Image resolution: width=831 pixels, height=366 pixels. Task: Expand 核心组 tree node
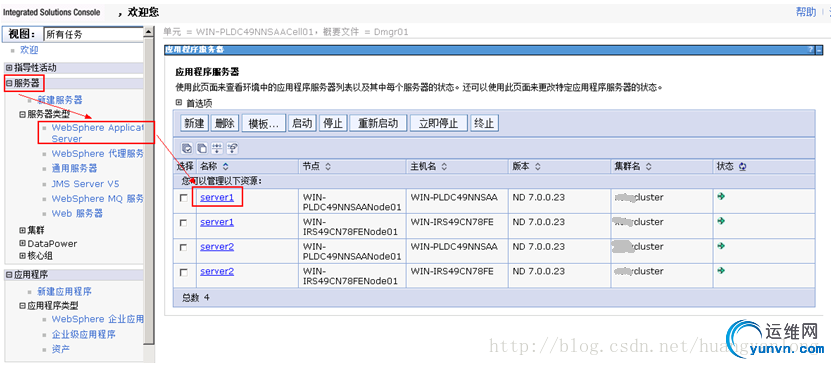pos(22,256)
